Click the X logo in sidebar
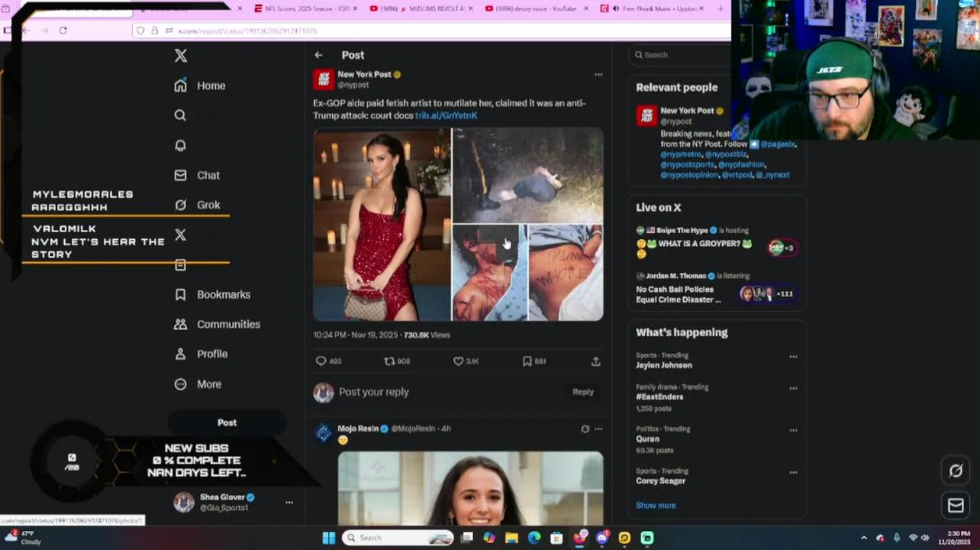Image resolution: width=980 pixels, height=550 pixels. [x=181, y=56]
